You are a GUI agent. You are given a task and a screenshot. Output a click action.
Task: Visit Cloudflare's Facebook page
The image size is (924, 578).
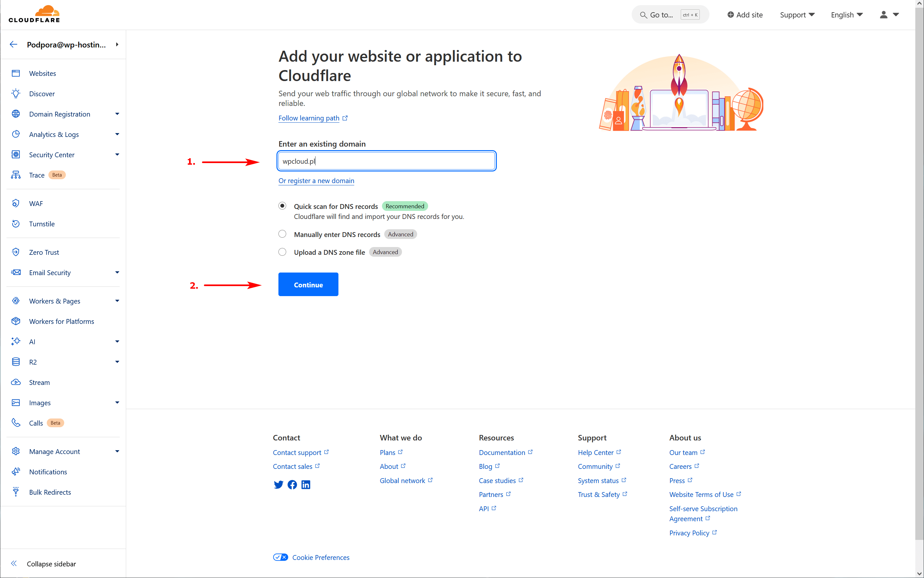[x=292, y=485]
